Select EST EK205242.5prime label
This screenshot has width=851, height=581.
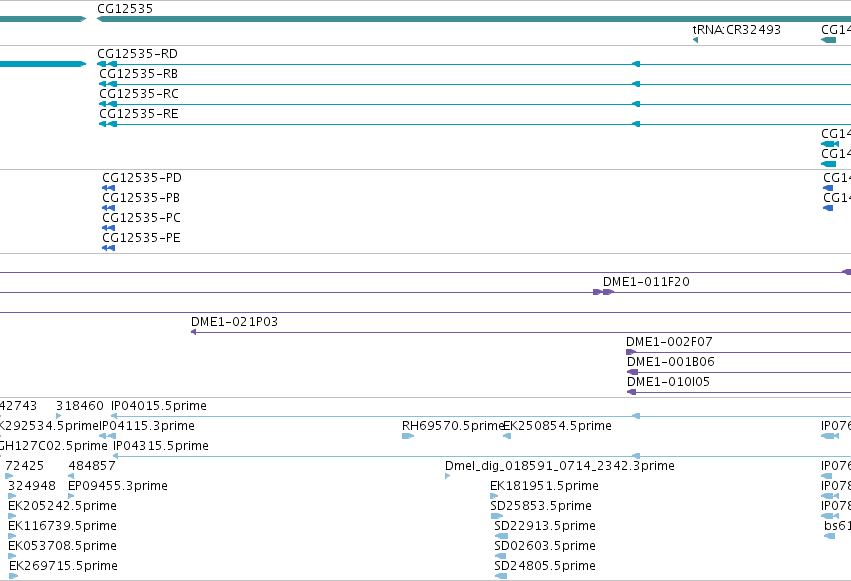(x=62, y=507)
